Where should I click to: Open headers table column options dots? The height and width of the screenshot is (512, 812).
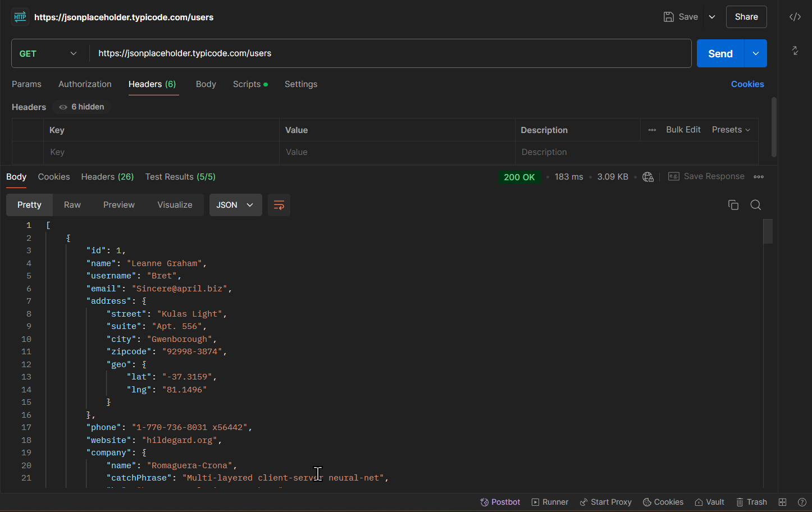(652, 130)
